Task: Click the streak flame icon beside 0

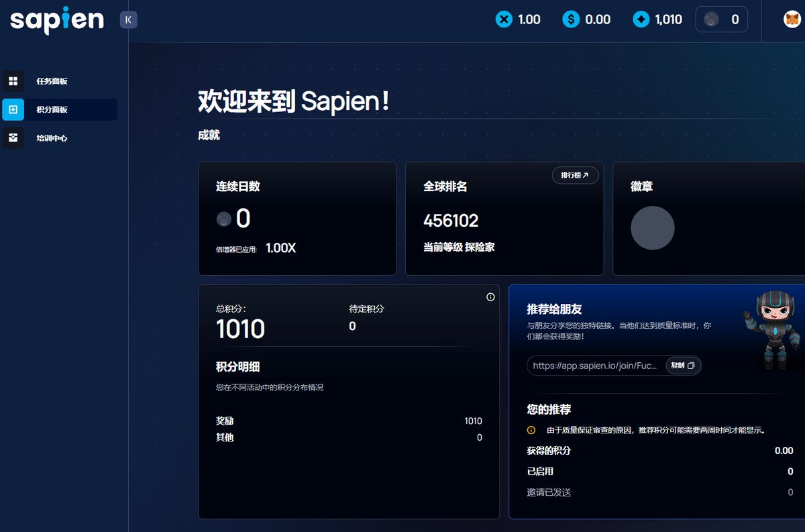Action: [x=223, y=219]
